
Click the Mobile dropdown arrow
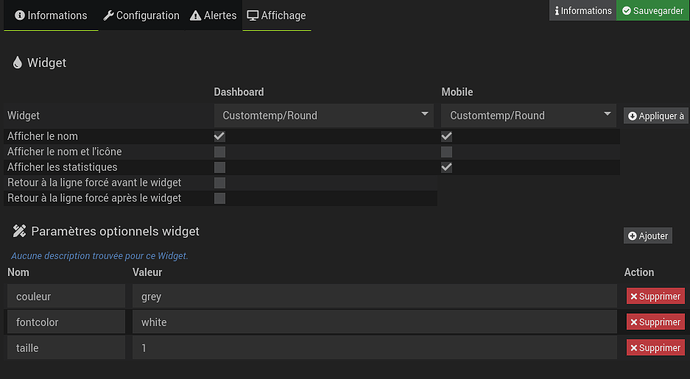pos(607,114)
